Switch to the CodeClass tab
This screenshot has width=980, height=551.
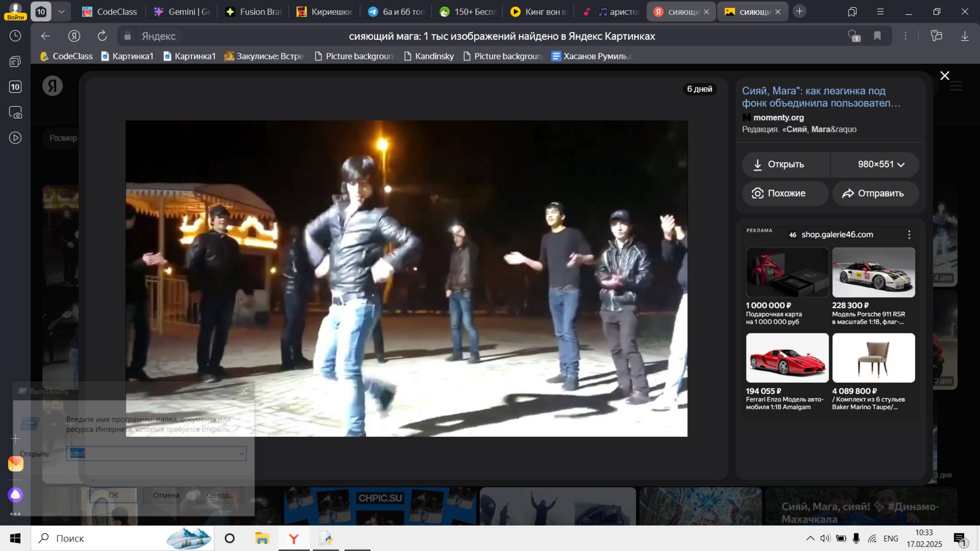point(109,11)
